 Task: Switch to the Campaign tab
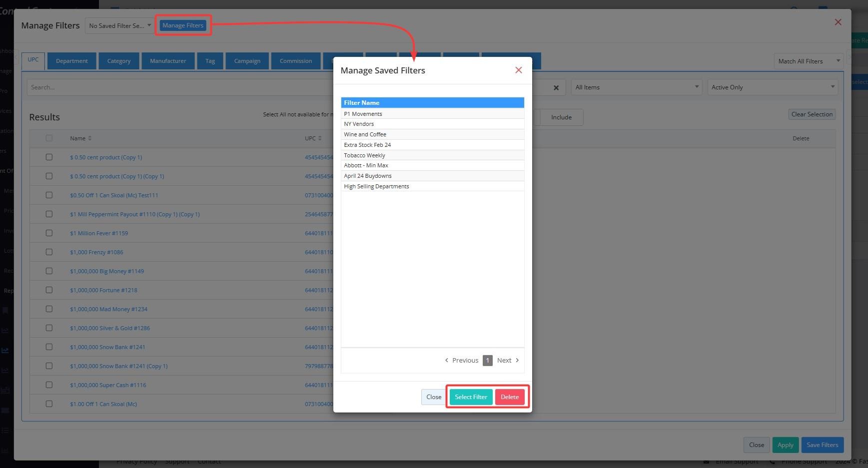[247, 61]
